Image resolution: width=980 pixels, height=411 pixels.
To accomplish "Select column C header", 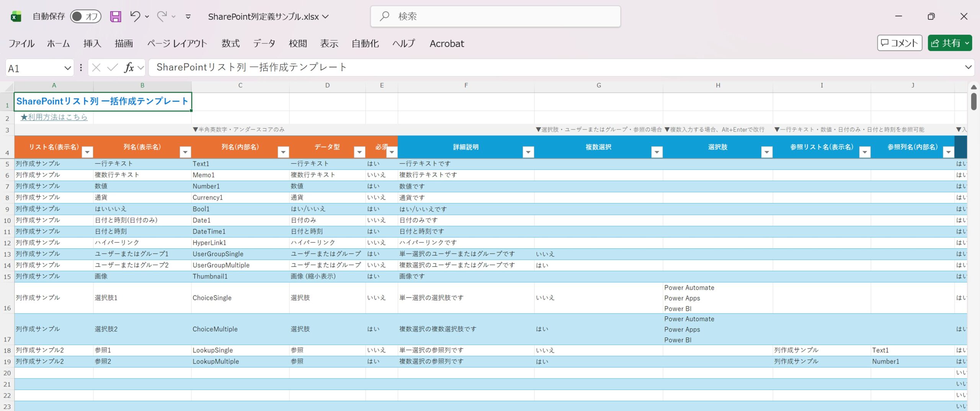I will tap(240, 85).
